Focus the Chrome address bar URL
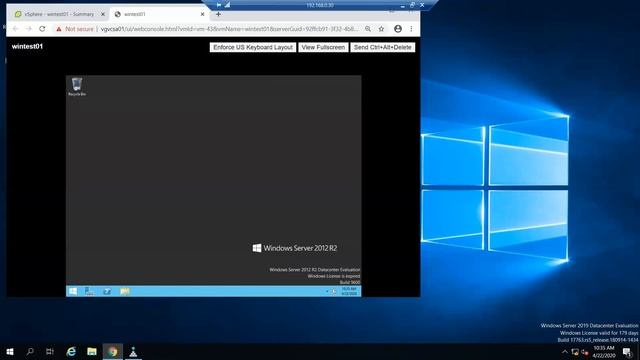This screenshot has width=640, height=360. (229, 29)
